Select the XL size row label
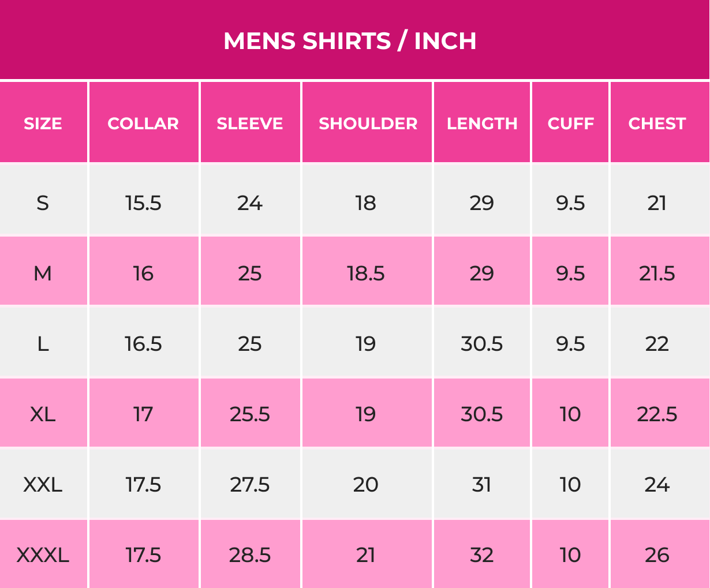The width and height of the screenshot is (710, 588). 43,414
